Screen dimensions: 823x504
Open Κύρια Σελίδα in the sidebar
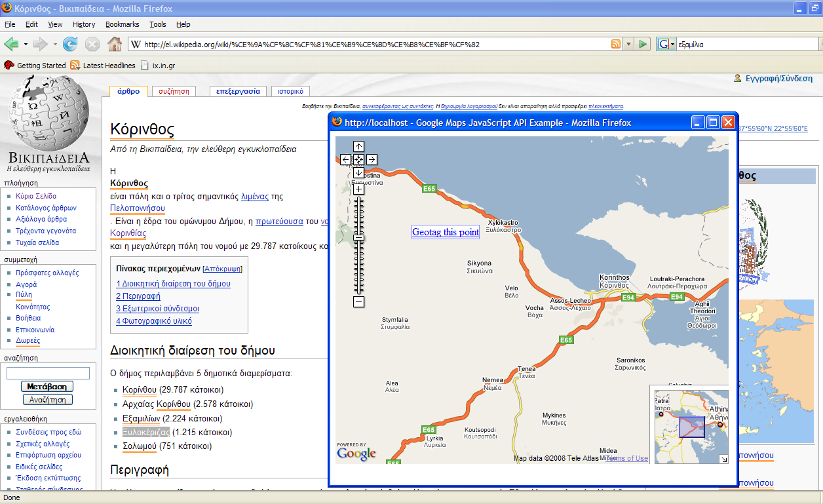(x=36, y=196)
